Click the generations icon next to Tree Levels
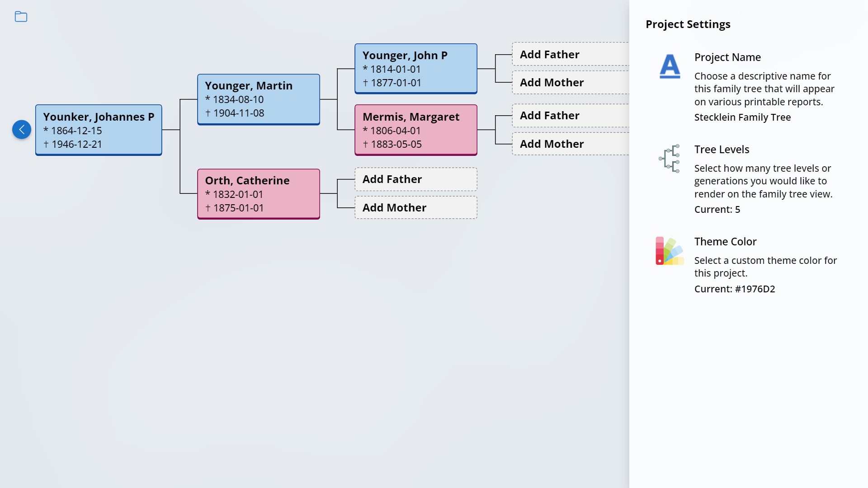 tap(670, 159)
